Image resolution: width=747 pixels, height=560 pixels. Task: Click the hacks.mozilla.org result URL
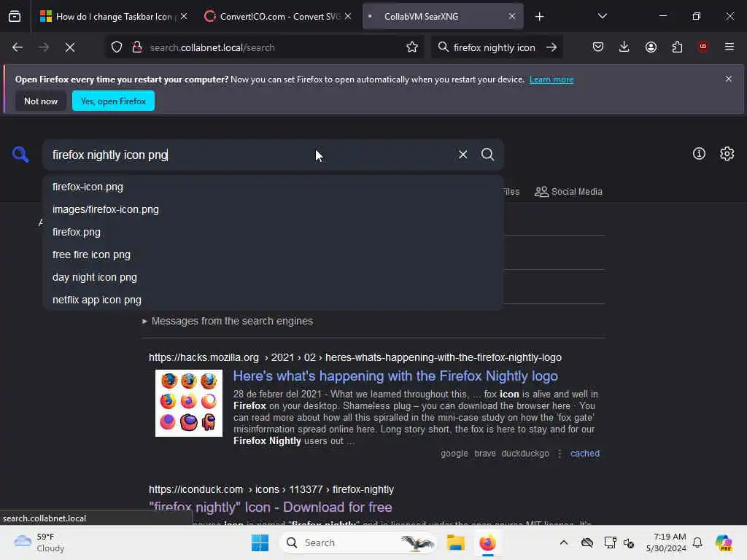coord(355,357)
